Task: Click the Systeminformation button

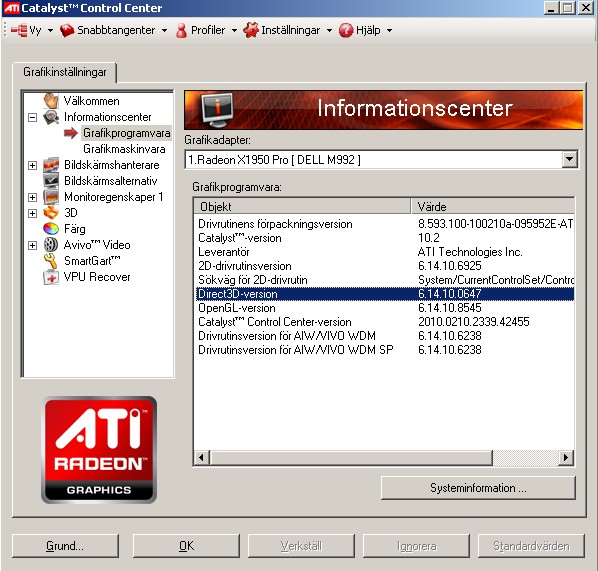Action: 478,488
